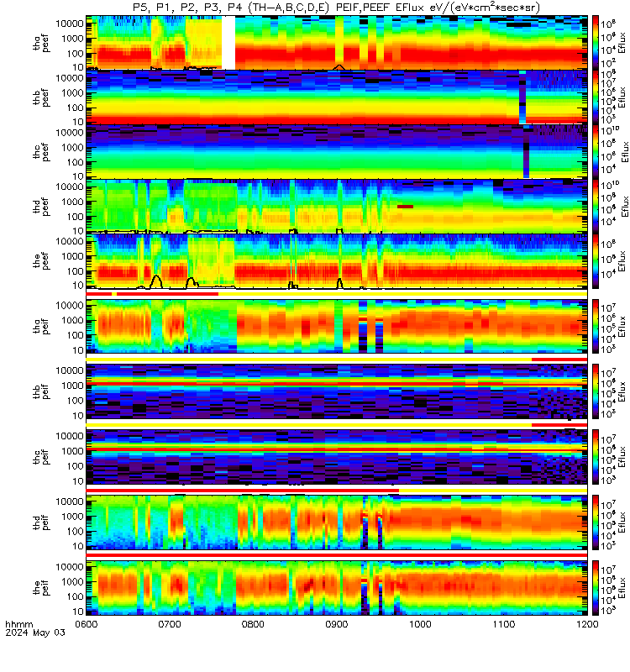The image size is (630, 672).
Task: Click the color bar beside the thc peef panel
Action: (596, 152)
